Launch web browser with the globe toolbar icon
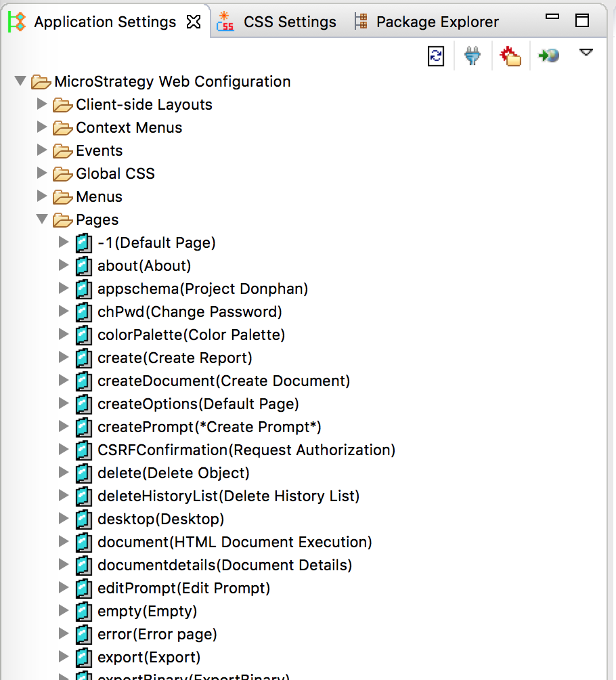The image size is (616, 680). [x=548, y=56]
